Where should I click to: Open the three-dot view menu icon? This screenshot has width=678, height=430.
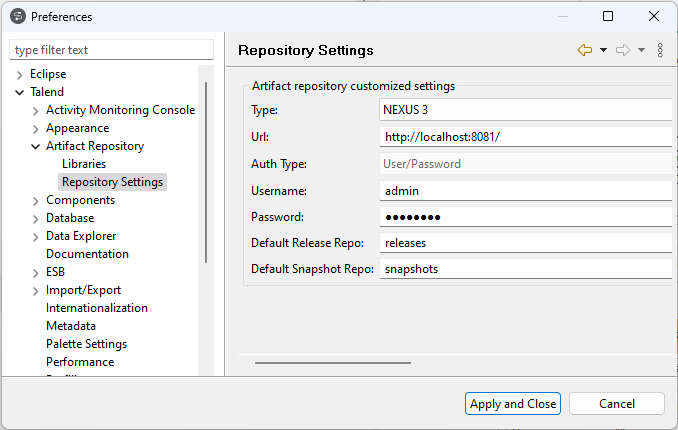pos(660,50)
